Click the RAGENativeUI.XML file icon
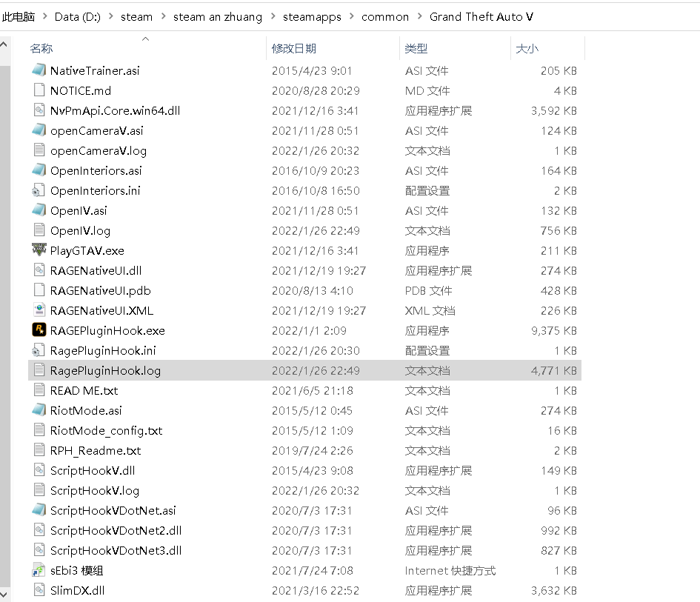700x602 pixels. point(39,310)
